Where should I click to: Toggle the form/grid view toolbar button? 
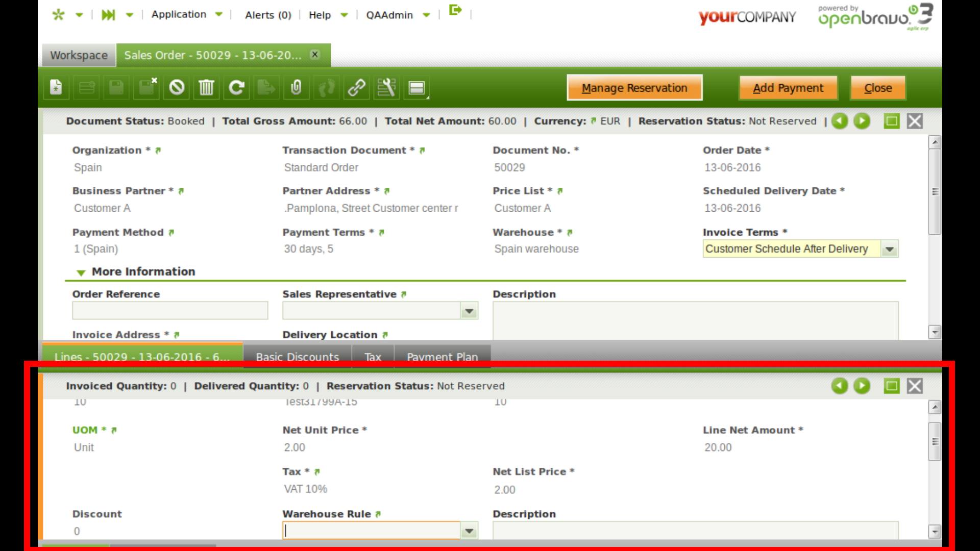(417, 88)
